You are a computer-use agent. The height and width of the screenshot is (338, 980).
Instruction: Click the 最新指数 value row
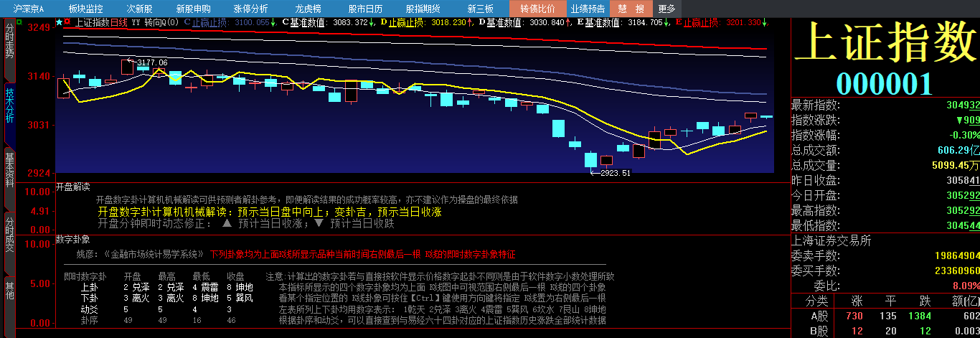(x=885, y=105)
